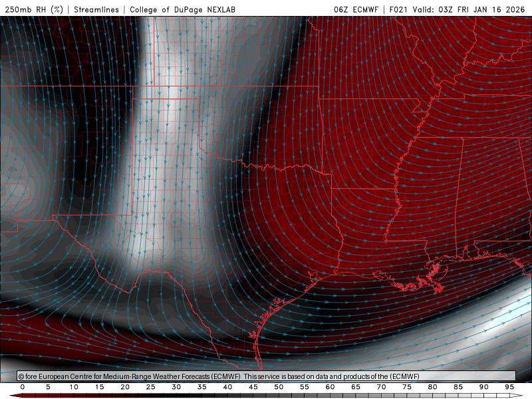Click the "30" label on the color scale
The image size is (532, 399).
coord(176,387)
